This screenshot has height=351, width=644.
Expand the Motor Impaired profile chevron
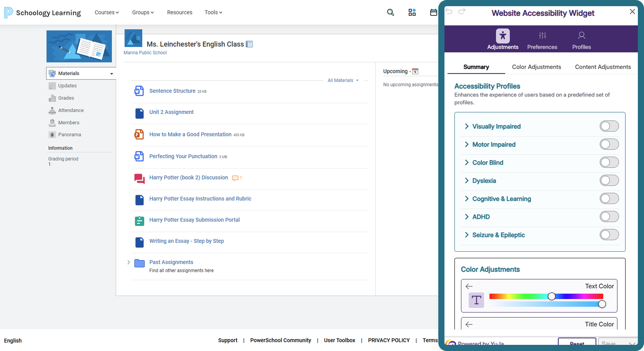[467, 144]
